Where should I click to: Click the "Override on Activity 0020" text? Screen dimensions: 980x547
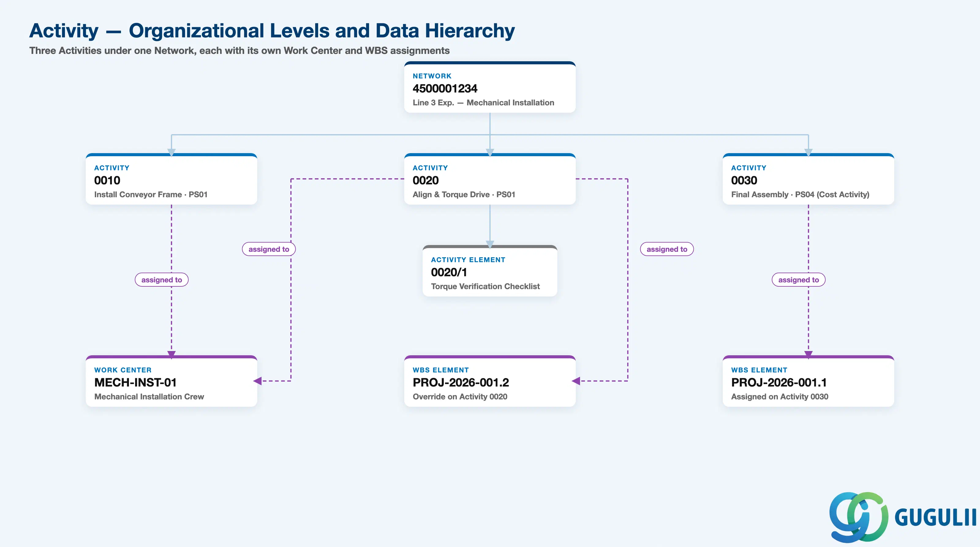(460, 397)
